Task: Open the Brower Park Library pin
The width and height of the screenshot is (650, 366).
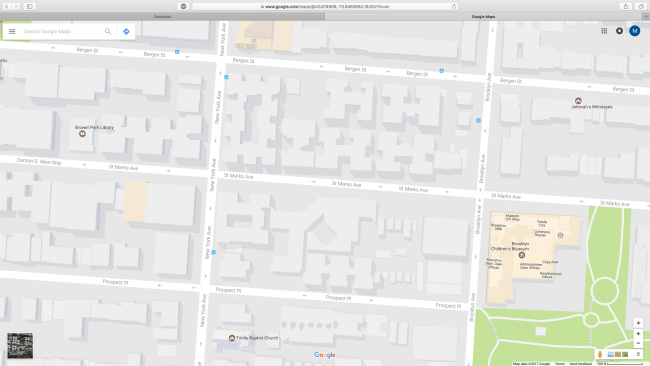Action: 82,133
